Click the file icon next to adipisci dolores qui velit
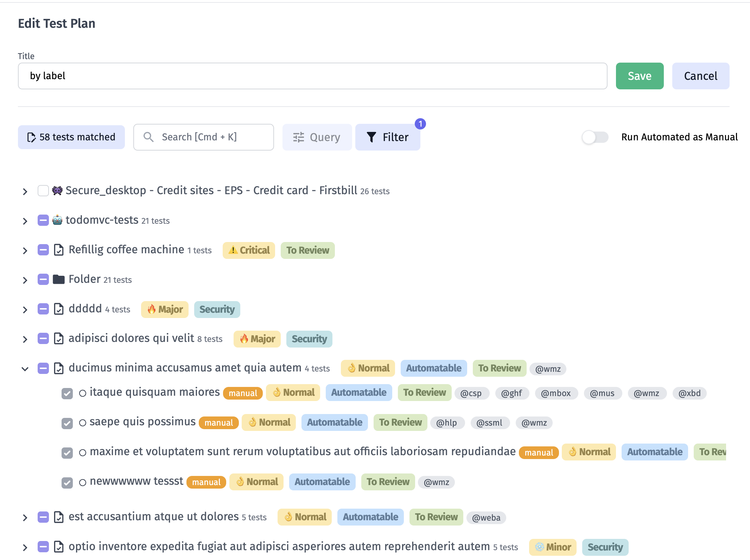 click(59, 339)
